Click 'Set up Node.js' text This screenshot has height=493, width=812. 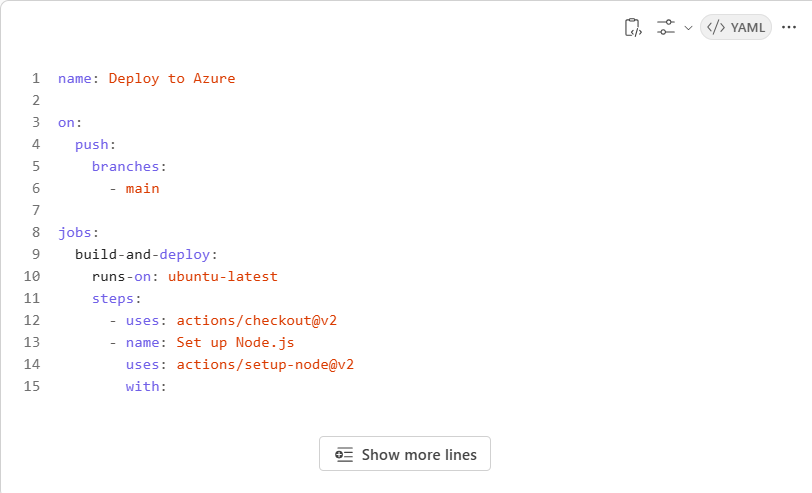[235, 342]
